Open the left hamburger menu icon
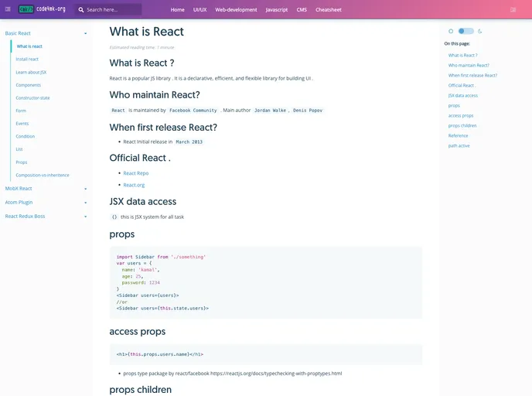This screenshot has height=396, width=532. pyautogui.click(x=8, y=10)
